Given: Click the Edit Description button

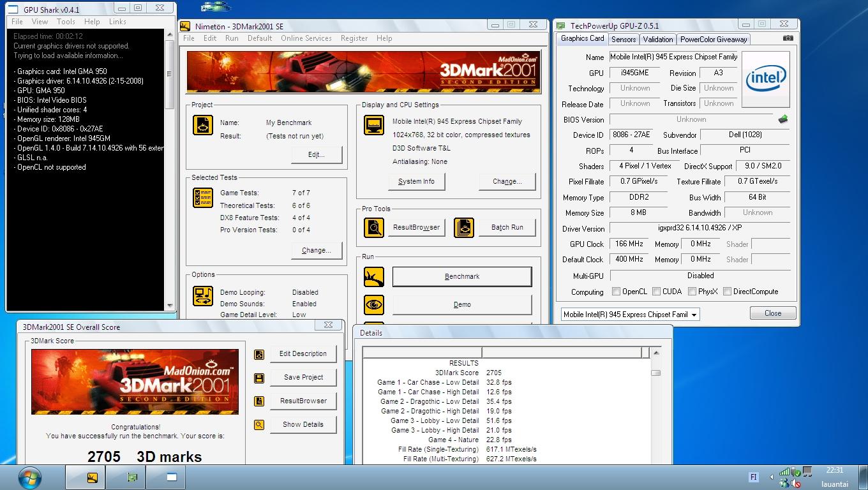Looking at the screenshot, I should (303, 354).
